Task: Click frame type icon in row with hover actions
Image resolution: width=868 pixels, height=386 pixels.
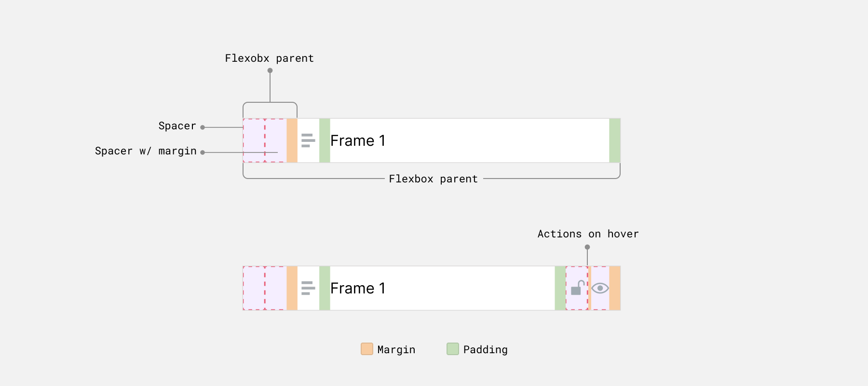Action: tap(308, 288)
